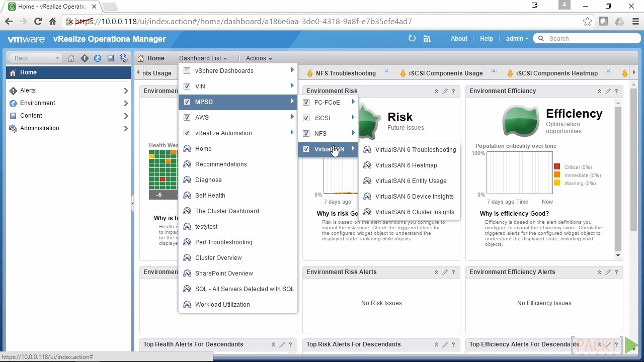644x362 pixels.
Task: Close the iSCSI Components Heatmap tab
Action: (x=608, y=71)
